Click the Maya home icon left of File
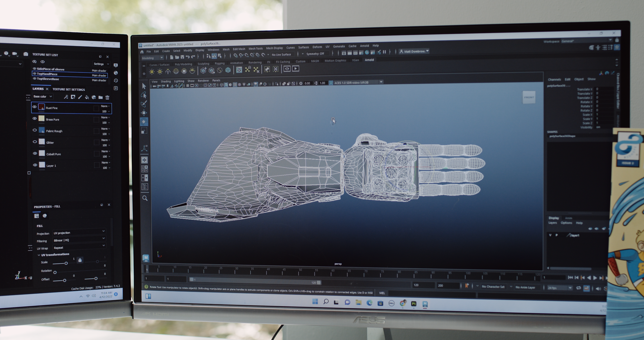Viewport: 644px width, 340px height. pyautogui.click(x=142, y=52)
